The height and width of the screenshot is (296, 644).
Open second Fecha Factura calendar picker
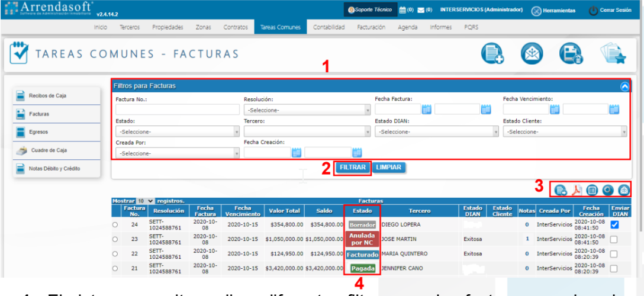click(x=487, y=109)
